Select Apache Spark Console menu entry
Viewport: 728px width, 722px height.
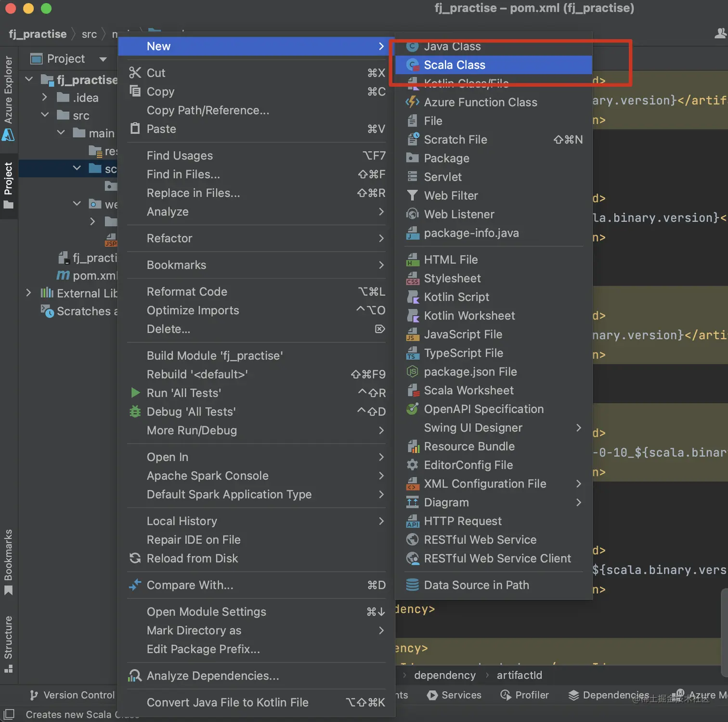(x=257, y=476)
